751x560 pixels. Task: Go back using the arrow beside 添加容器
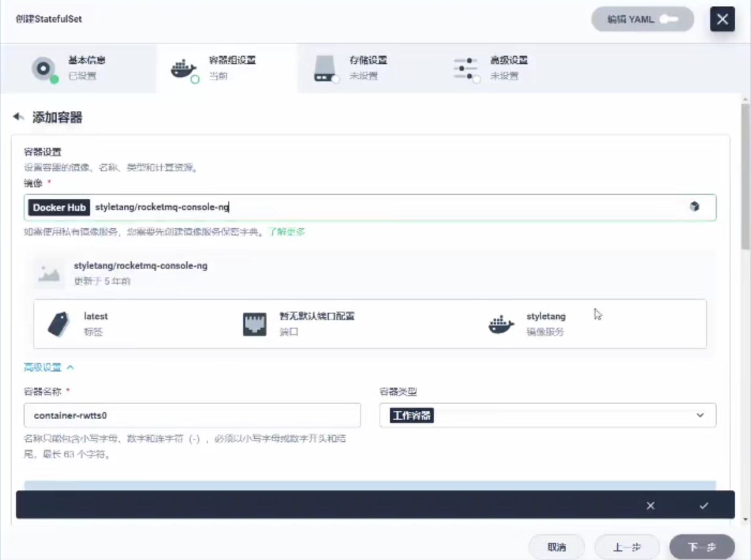point(19,117)
